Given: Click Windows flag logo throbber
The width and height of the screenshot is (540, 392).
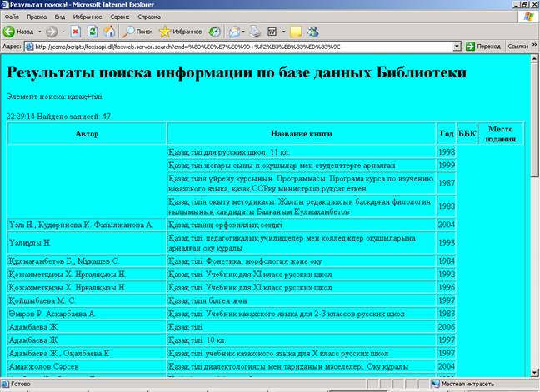Looking at the screenshot, I should tap(528, 17).
